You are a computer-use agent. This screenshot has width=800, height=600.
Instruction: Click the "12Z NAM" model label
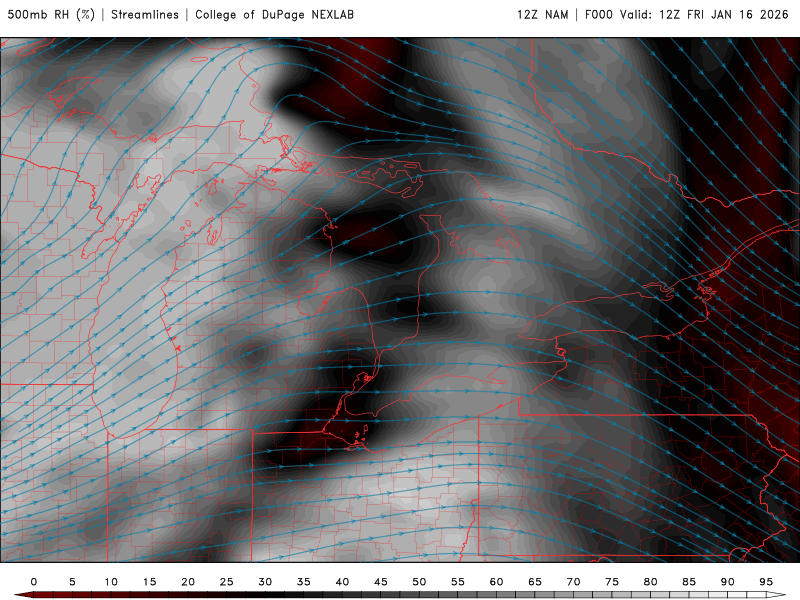coord(542,14)
